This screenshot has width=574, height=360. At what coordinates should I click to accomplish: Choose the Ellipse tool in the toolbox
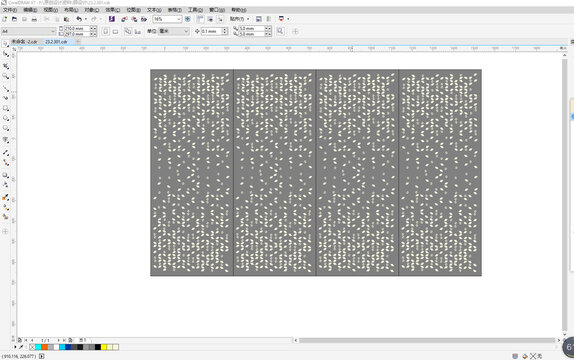click(x=5, y=118)
